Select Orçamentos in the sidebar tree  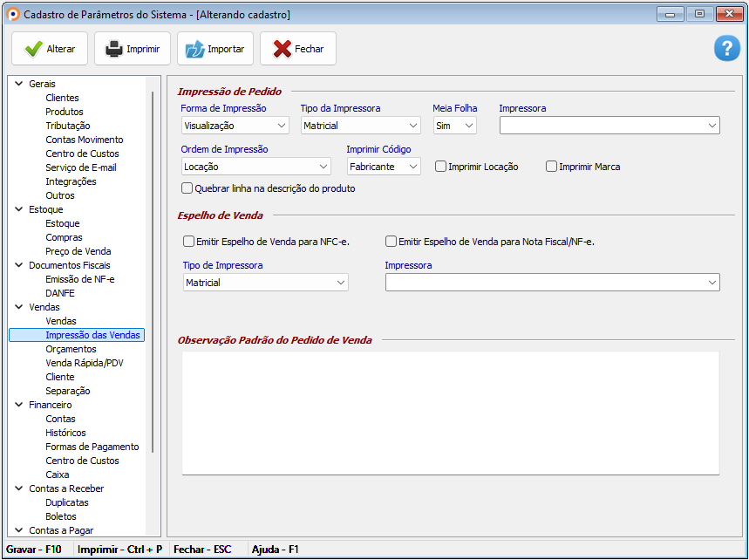click(x=71, y=349)
